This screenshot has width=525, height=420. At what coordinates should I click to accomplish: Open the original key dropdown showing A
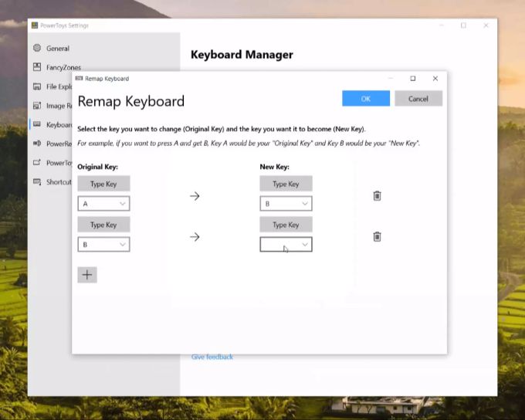click(103, 204)
